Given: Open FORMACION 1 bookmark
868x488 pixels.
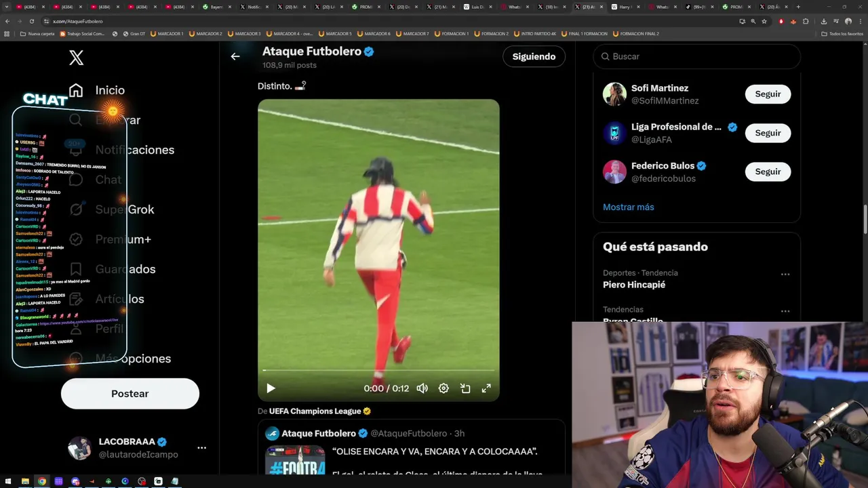Looking at the screenshot, I should 451,33.
